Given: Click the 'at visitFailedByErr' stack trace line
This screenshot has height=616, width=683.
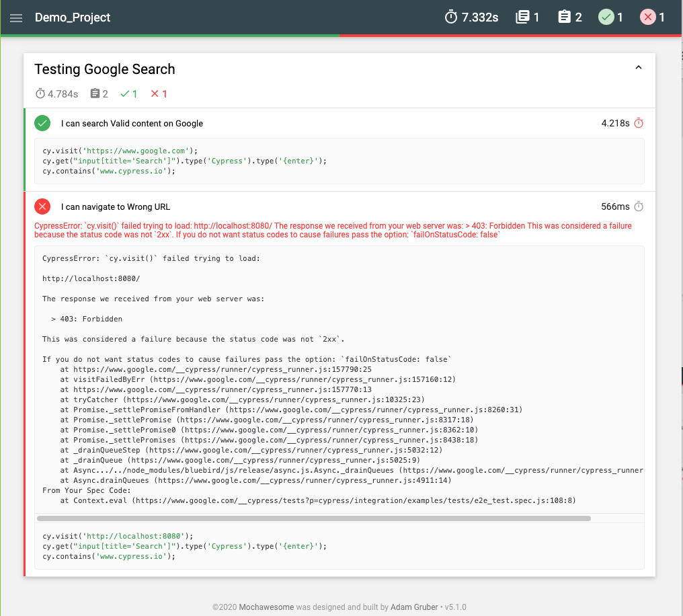Looking at the screenshot, I should point(258,379).
